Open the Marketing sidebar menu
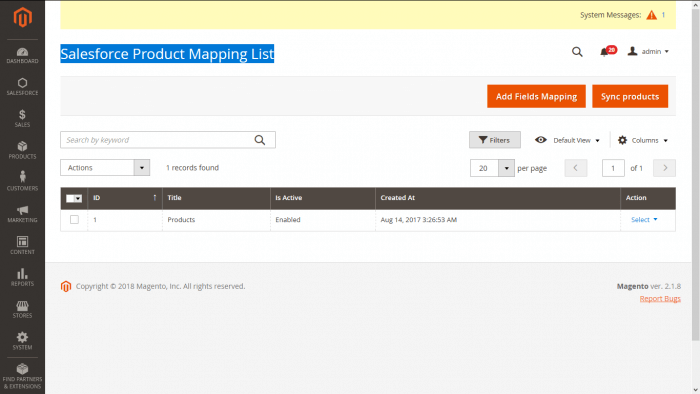This screenshot has height=394, width=700. [22, 214]
